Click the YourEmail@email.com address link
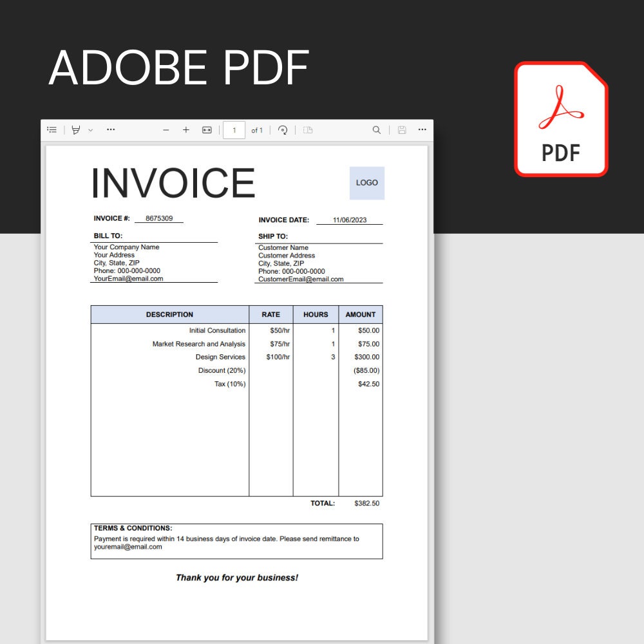644x644 pixels. 128,278
